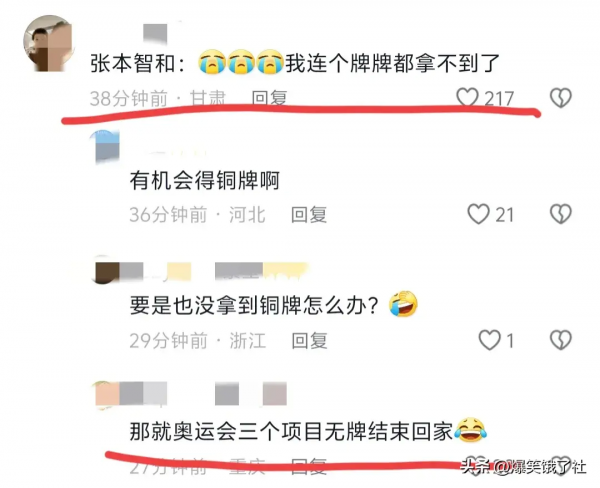Viewport: 600px width, 488px height.
Task: Dislike the 张本智和 top comment
Action: 561,98
